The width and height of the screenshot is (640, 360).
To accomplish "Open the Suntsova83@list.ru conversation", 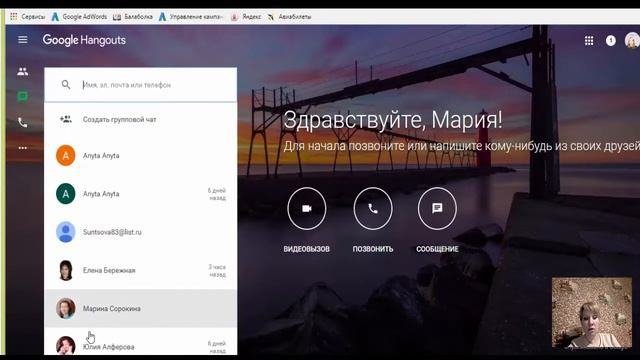I will click(140, 232).
